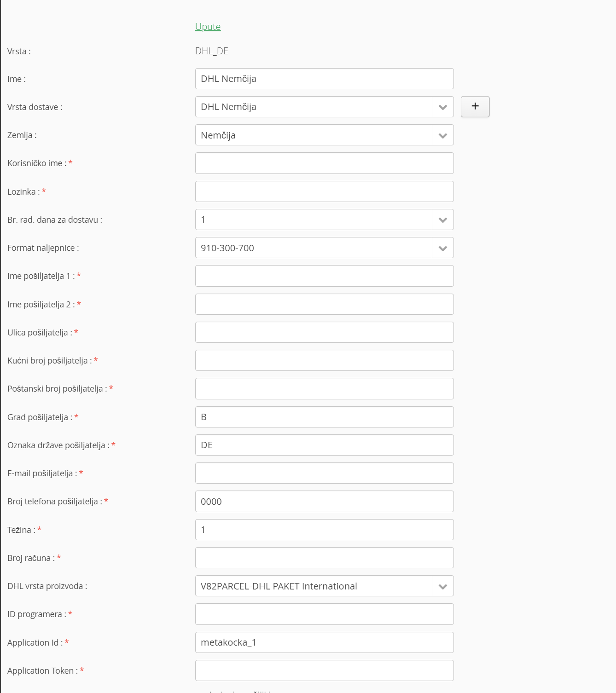Edit the Application Id field with metakocka_1
Viewport: 616px width, 693px height.
325,642
